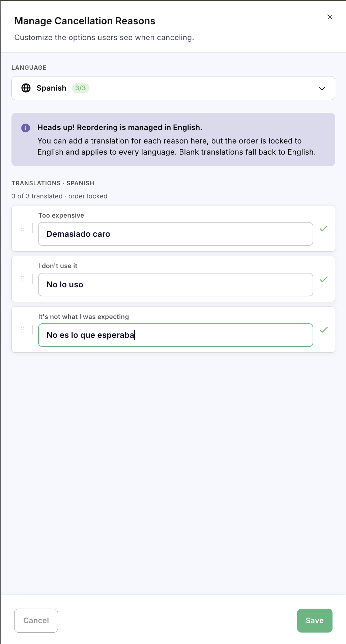The height and width of the screenshot is (644, 346).
Task: Click the globe icon in language selector
Action: [x=26, y=88]
